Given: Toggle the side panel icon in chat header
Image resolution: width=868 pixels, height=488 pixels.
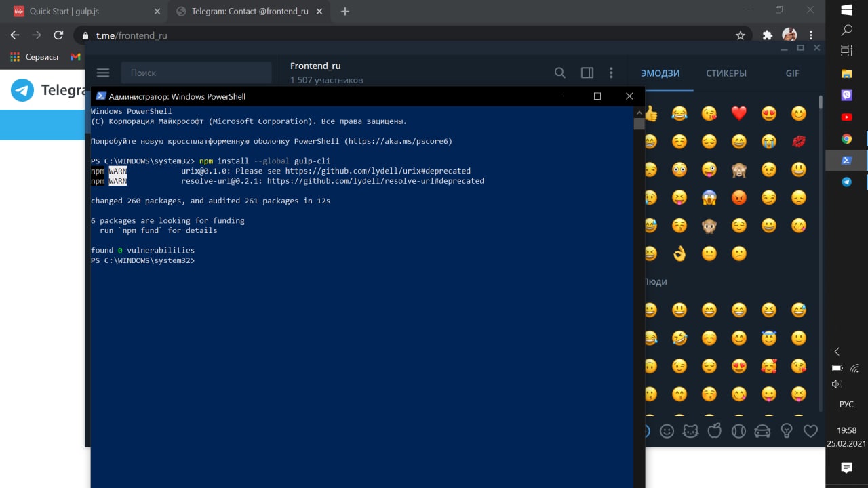Looking at the screenshot, I should click(587, 73).
